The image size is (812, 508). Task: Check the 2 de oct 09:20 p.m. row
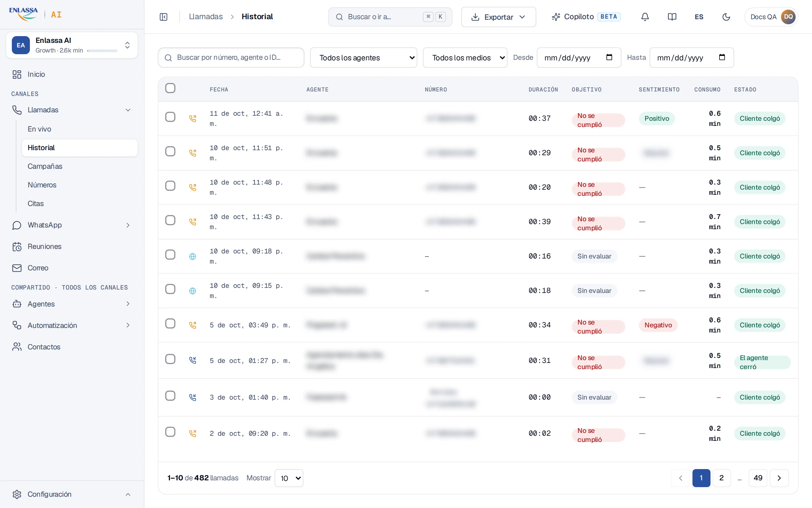[171, 432]
